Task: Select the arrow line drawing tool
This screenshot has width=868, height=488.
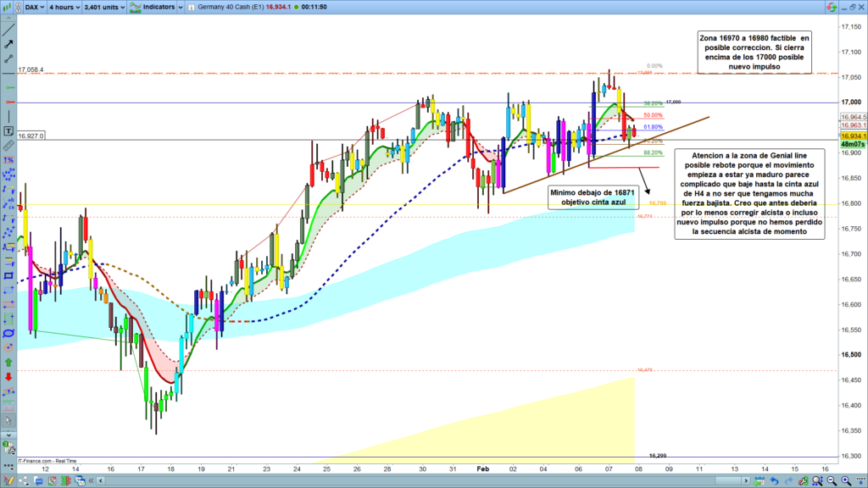Action: click(8, 43)
